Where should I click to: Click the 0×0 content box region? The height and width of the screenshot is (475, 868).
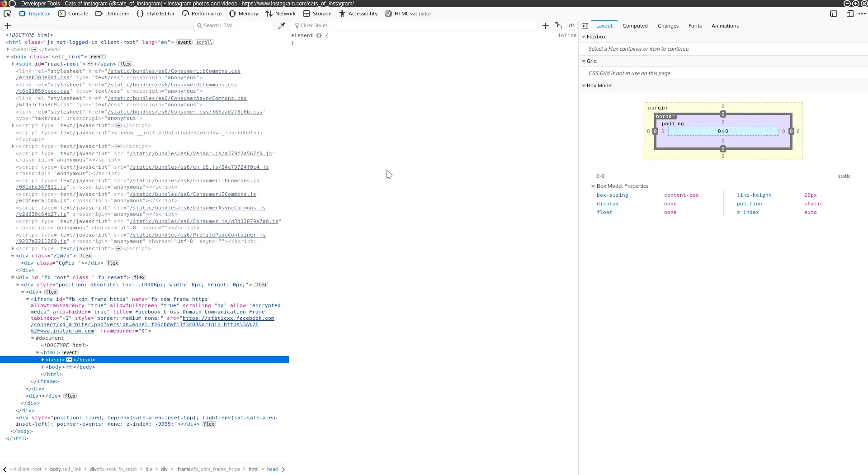(x=723, y=131)
